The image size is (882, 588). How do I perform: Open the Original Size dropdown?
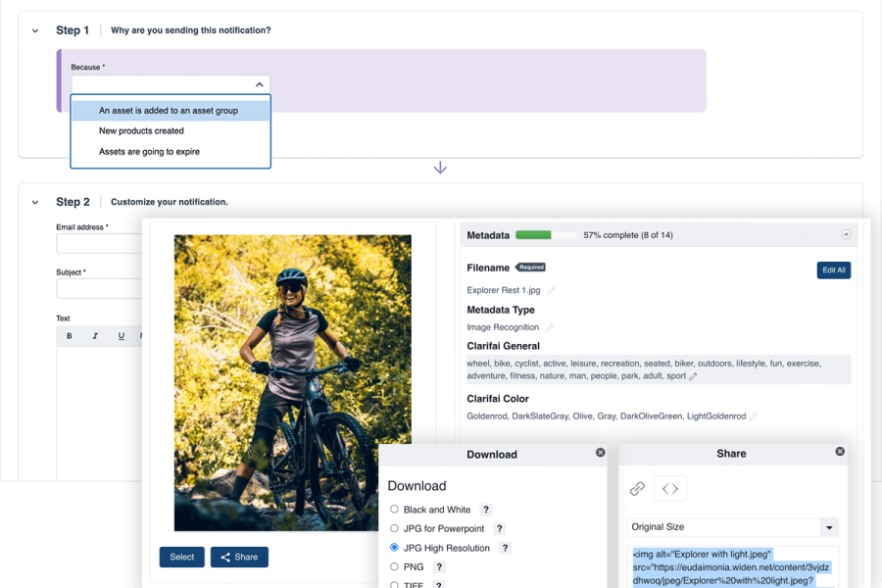pos(829,527)
